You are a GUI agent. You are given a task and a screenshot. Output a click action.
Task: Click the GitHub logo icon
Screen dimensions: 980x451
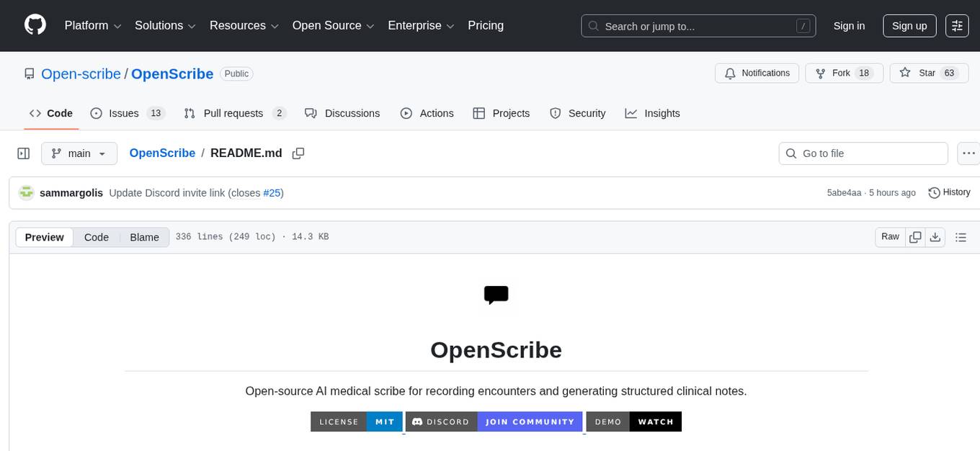click(35, 25)
